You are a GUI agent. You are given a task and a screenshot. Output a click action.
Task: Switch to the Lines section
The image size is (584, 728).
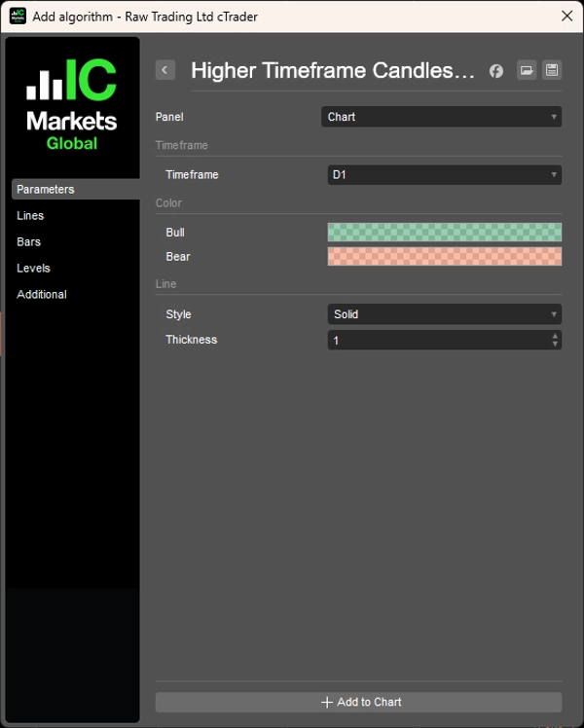coord(30,216)
